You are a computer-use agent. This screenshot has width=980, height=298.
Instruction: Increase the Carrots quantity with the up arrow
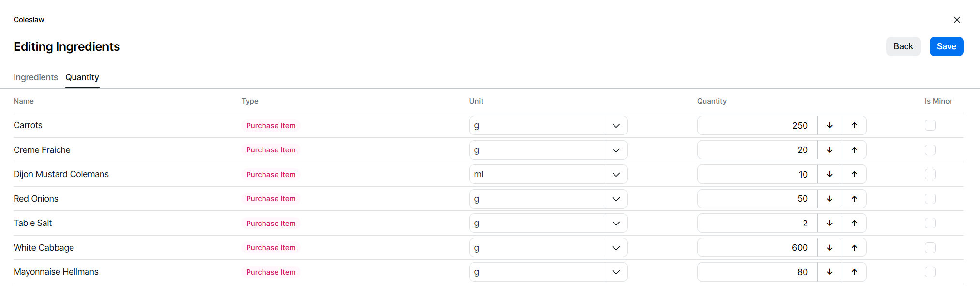pos(854,125)
